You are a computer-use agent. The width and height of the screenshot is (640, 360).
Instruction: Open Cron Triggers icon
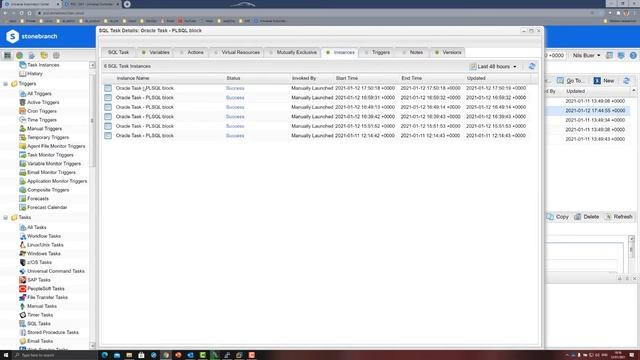click(23, 111)
